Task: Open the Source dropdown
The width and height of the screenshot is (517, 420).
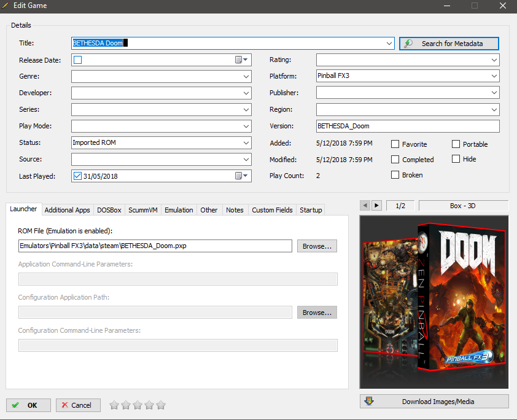Action: click(x=246, y=159)
